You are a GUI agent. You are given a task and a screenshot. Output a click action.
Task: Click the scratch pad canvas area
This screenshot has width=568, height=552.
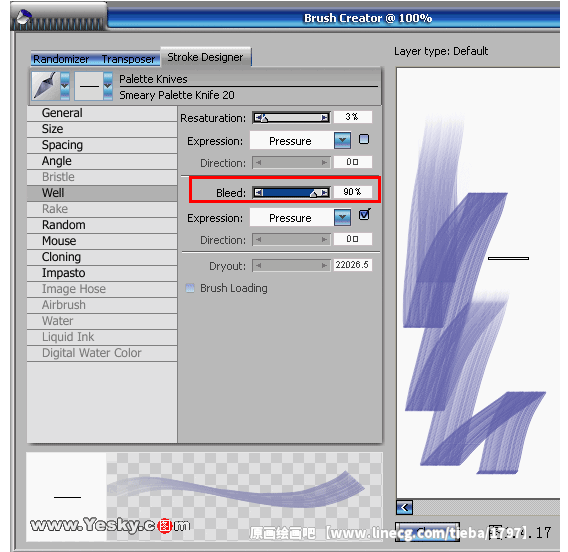478,283
